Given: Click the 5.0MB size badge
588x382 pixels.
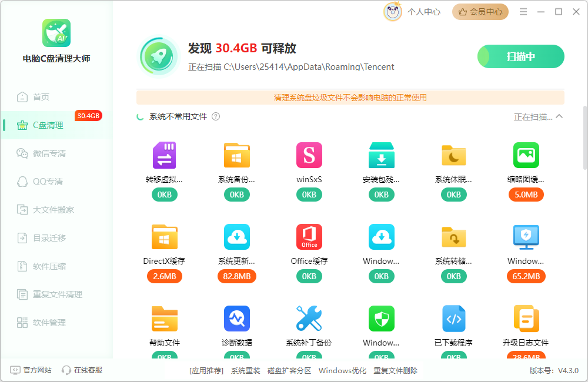Looking at the screenshot, I should 526,195.
